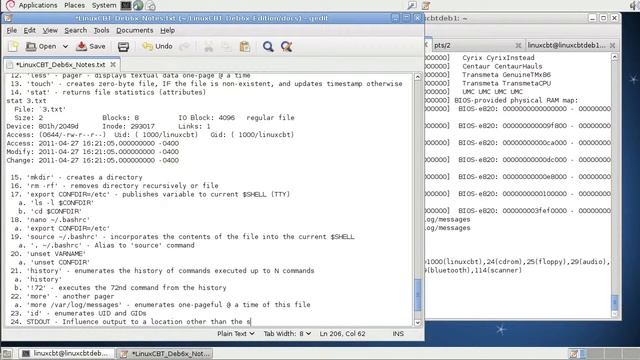Undo the last edit
640x360 pixels.
point(157,47)
